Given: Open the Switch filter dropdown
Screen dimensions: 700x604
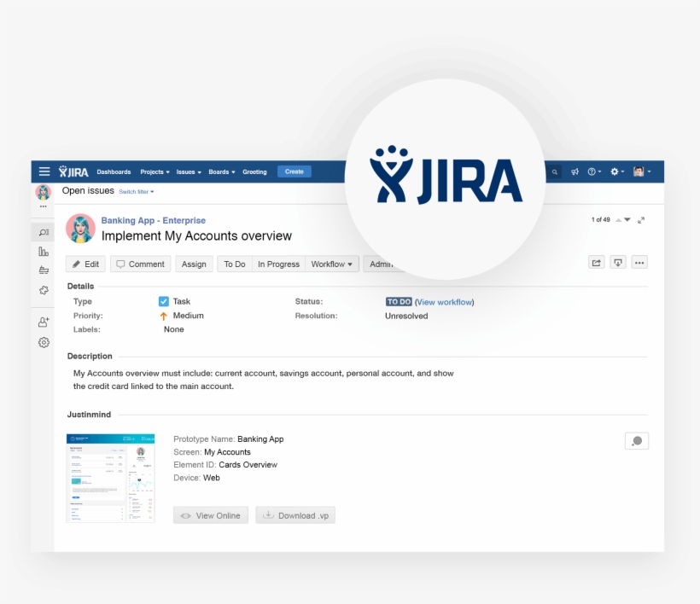Looking at the screenshot, I should tap(137, 192).
